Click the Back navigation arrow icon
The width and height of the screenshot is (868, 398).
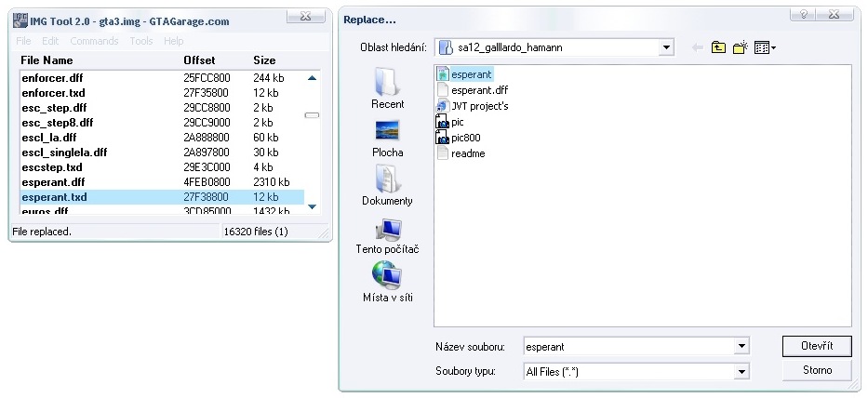[x=697, y=47]
